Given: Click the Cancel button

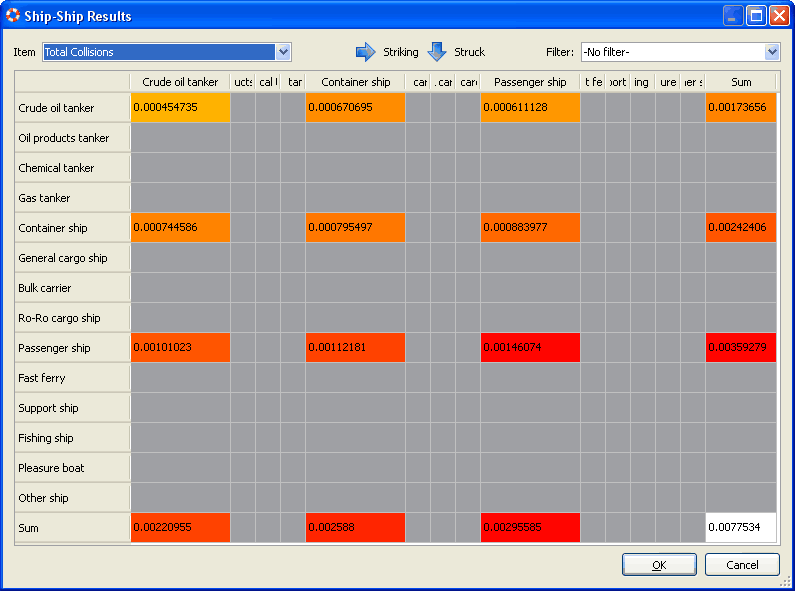Looking at the screenshot, I should [742, 565].
